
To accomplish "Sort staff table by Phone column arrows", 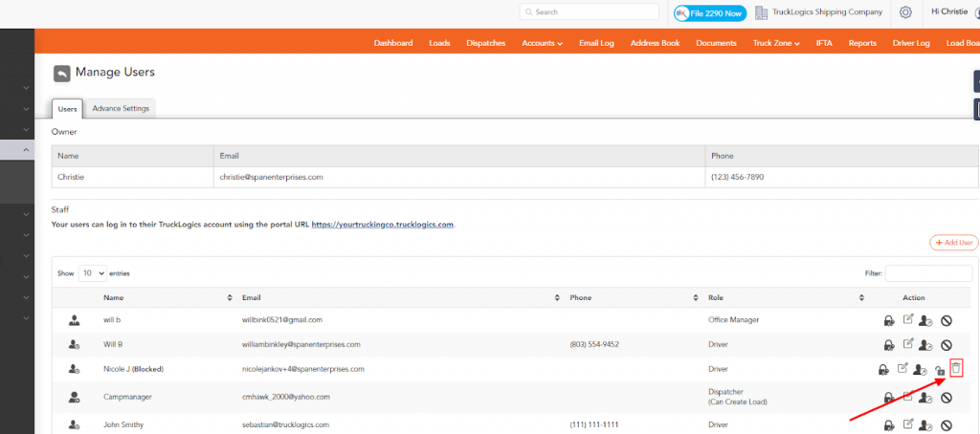I will [x=695, y=298].
